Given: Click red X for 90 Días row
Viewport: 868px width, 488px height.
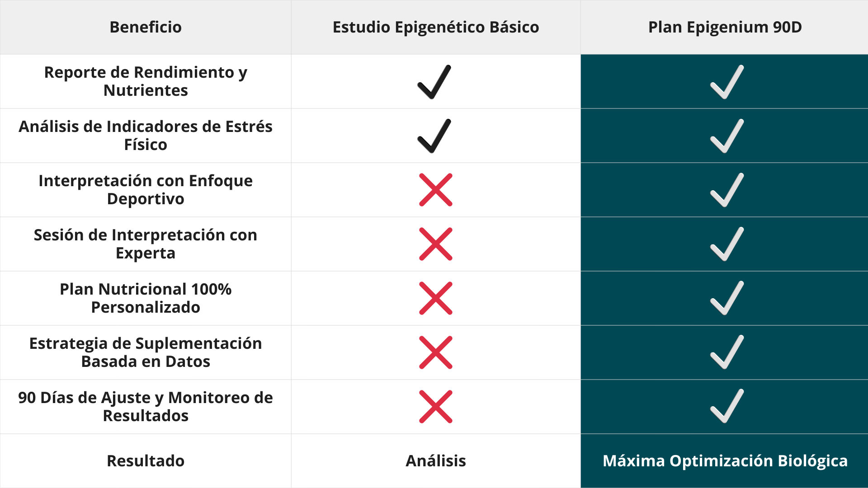Looking at the screenshot, I should (x=436, y=407).
